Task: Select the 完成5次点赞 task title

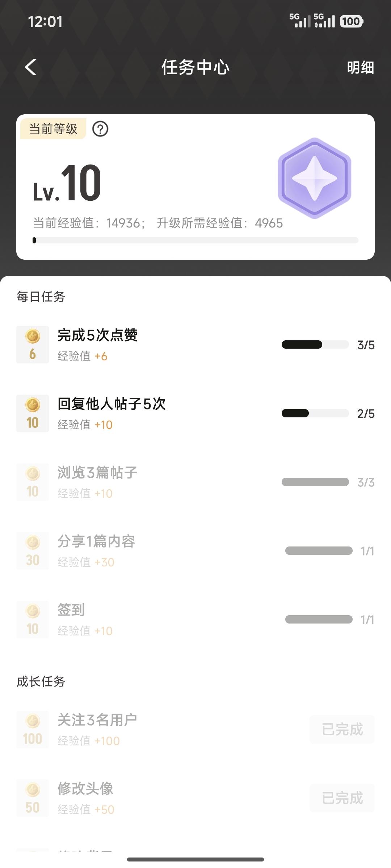Action: (98, 335)
